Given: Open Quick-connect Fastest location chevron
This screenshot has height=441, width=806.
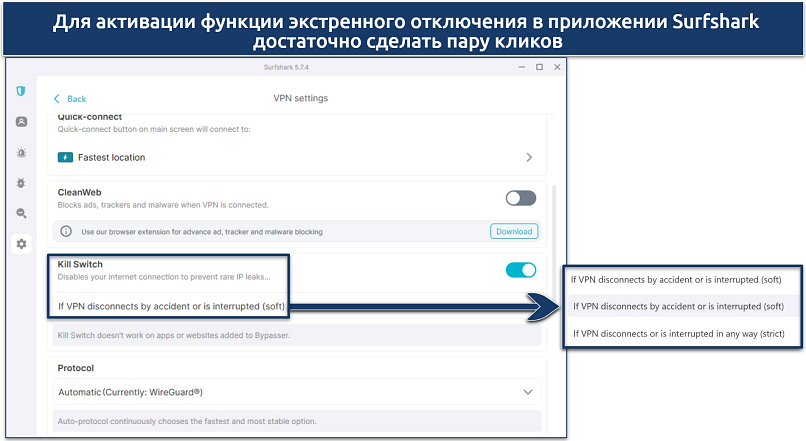Looking at the screenshot, I should tap(529, 157).
